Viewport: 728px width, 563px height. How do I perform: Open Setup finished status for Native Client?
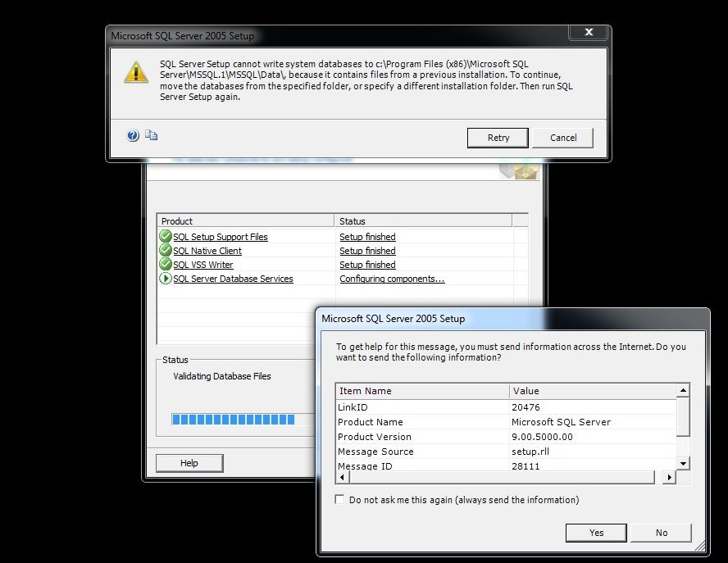(x=367, y=251)
